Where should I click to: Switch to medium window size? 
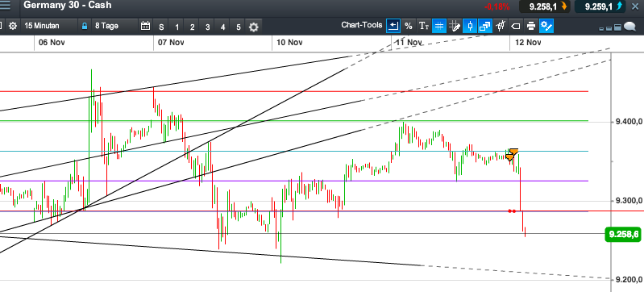609,28
